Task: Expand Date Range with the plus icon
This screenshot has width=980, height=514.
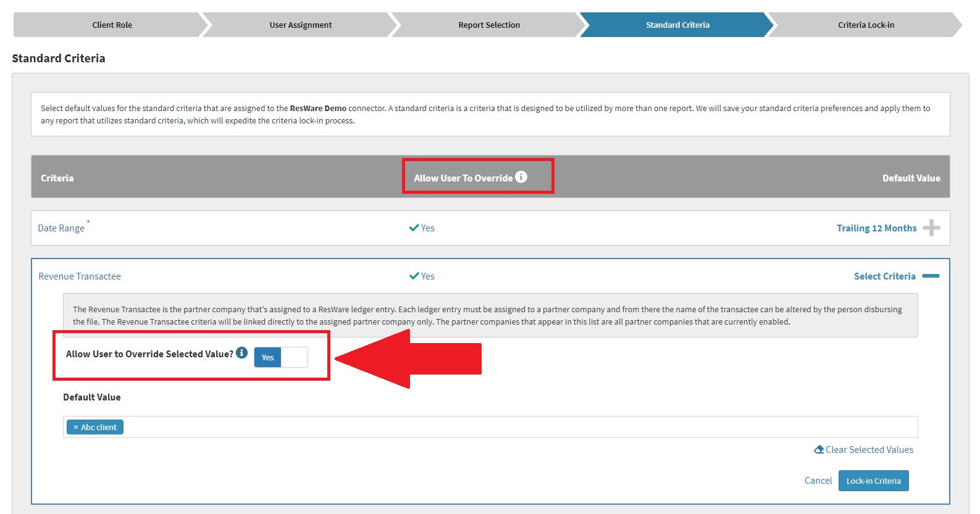Action: pos(931,228)
